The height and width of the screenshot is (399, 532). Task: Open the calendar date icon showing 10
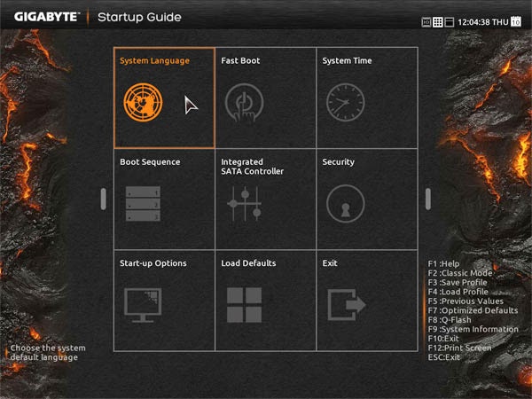tap(516, 21)
